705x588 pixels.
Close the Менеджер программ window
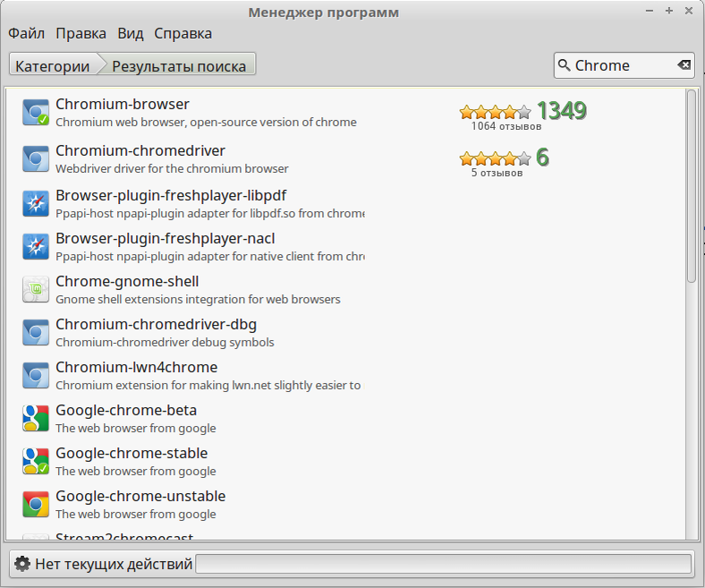689,11
